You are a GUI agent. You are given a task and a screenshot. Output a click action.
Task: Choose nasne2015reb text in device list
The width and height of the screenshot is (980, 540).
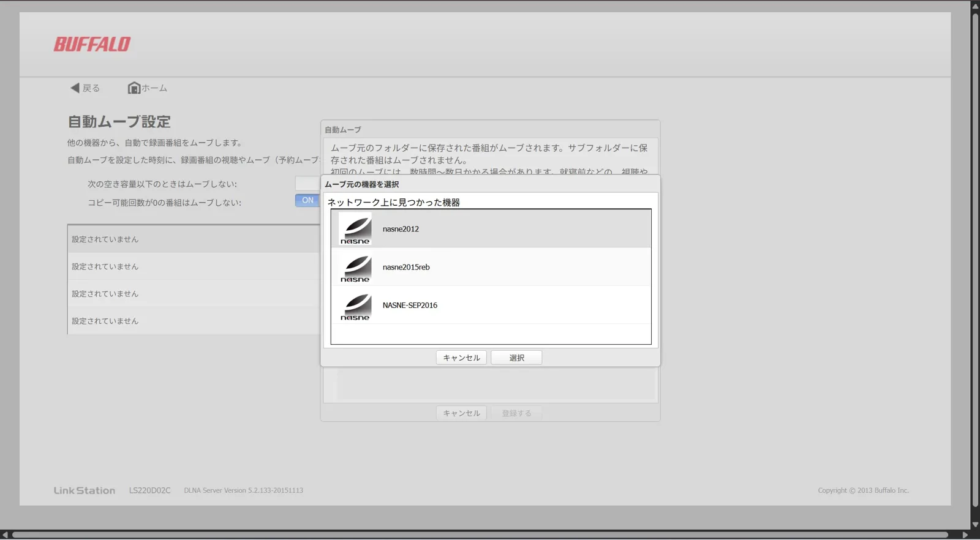[406, 267]
